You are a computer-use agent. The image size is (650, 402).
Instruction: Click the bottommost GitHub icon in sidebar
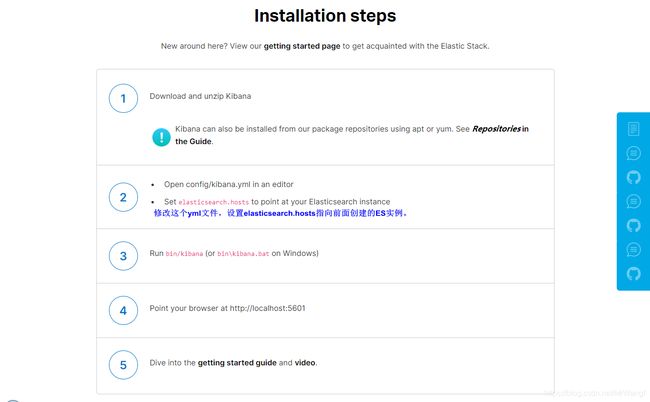(x=633, y=274)
